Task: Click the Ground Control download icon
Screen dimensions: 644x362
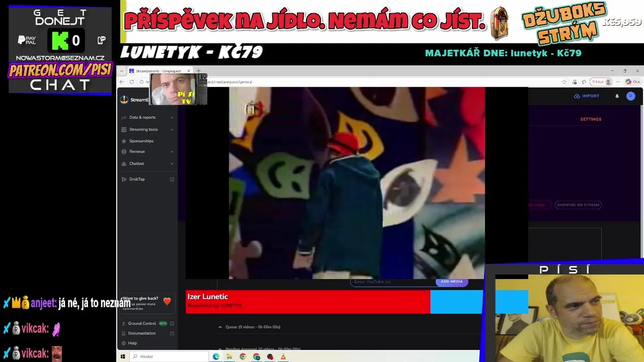Action: coord(124,324)
